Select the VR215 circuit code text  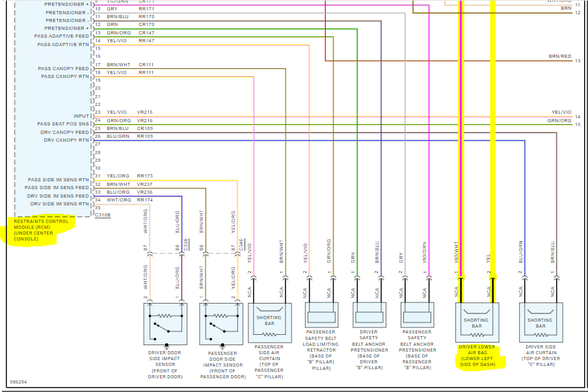click(x=145, y=112)
